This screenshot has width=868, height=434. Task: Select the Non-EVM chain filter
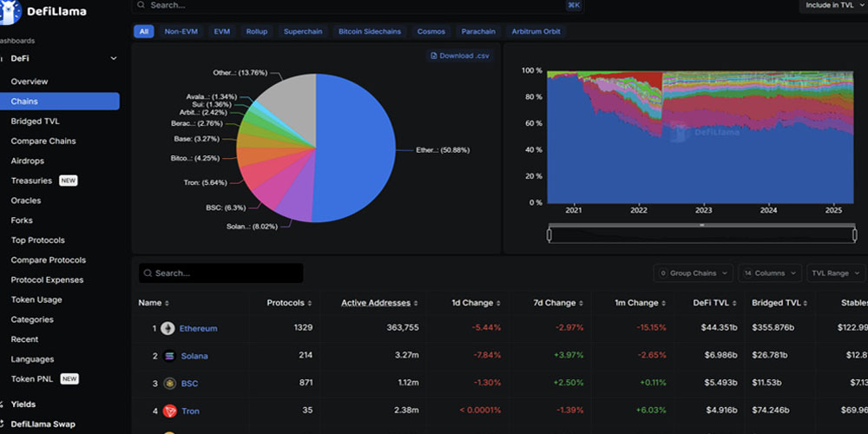click(x=181, y=32)
